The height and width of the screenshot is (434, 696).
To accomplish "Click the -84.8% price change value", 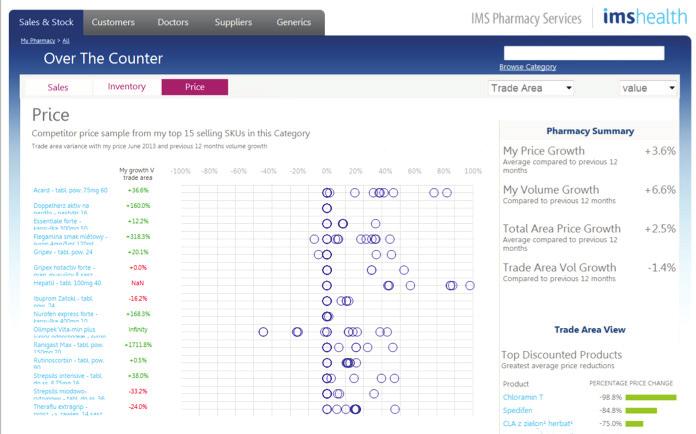I will click(x=611, y=411).
